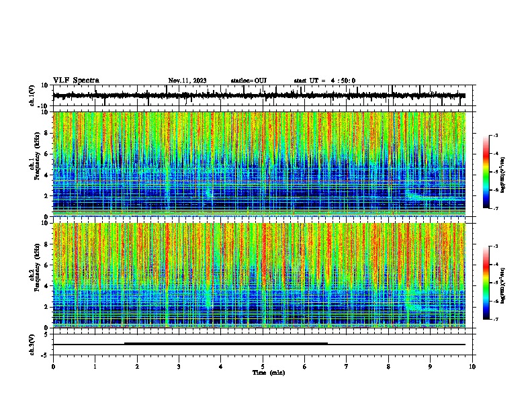Click the ch.1 color scale bar
Image resolution: width=532 pixels, height=411 pixels.
(x=486, y=172)
